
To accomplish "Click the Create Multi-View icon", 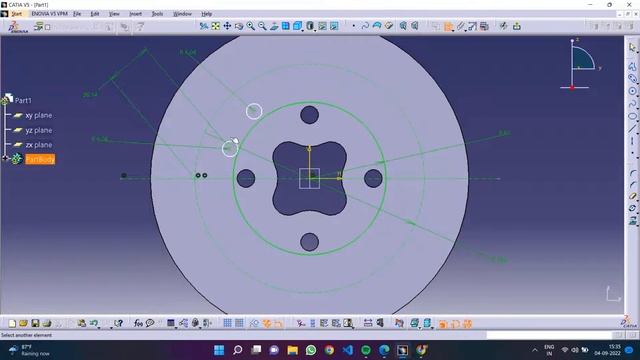I will tap(286, 27).
